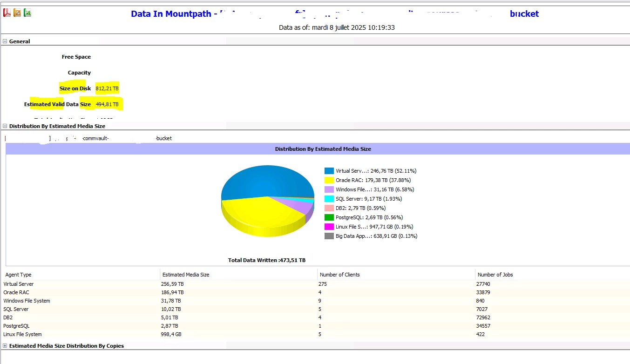Select the 'Windows File System' table row name
The image size is (630, 364).
tap(27, 301)
